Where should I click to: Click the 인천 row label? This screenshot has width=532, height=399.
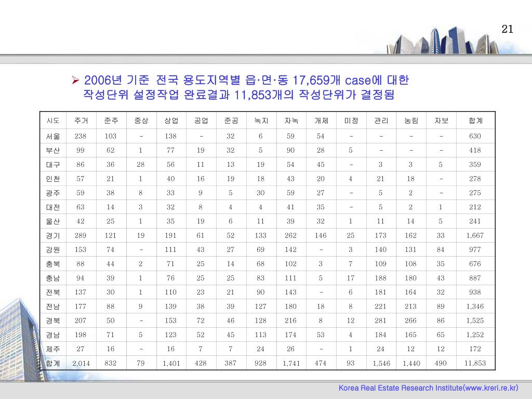(53, 179)
